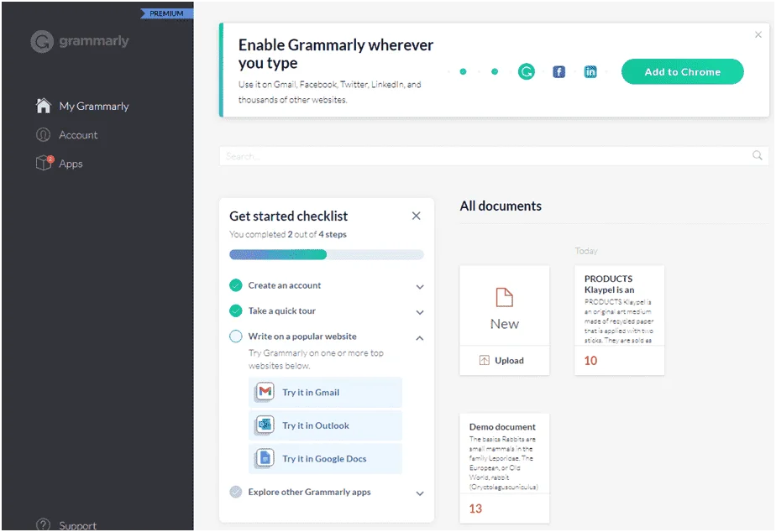Click the Write on a popular website circle
Screen dimensions: 776x532
pos(235,336)
